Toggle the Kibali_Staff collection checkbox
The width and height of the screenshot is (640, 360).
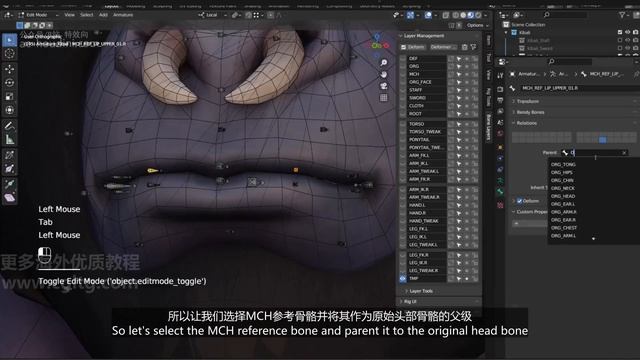(x=620, y=40)
